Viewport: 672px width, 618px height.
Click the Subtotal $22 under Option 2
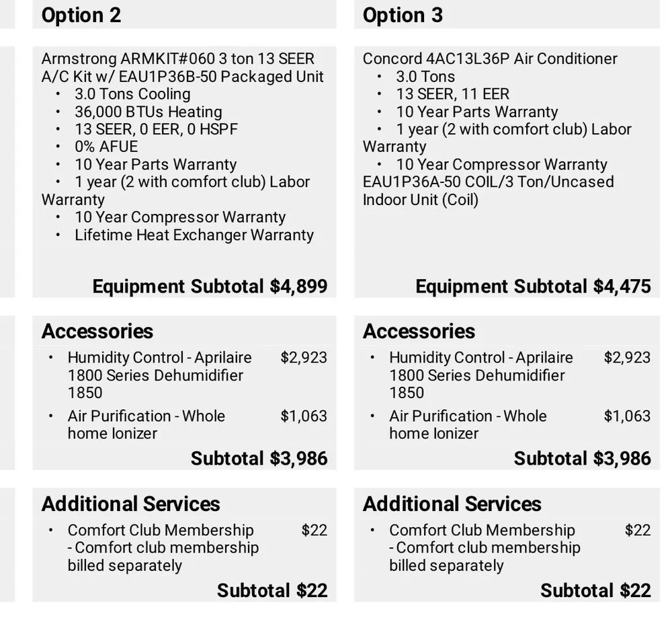(x=271, y=590)
